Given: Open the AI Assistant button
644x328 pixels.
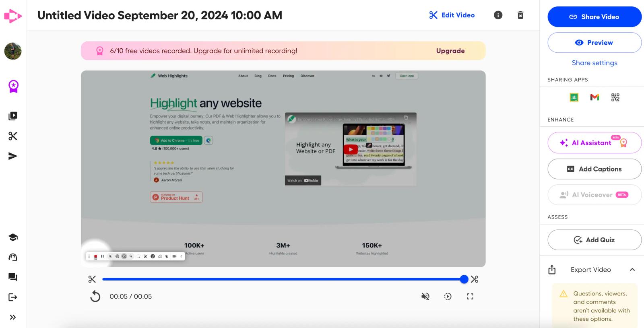Looking at the screenshot, I should pyautogui.click(x=594, y=143).
